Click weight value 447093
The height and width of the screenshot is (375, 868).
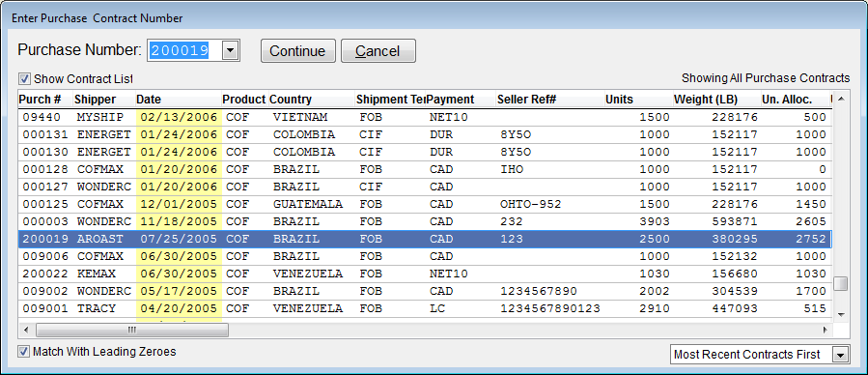[x=735, y=308]
